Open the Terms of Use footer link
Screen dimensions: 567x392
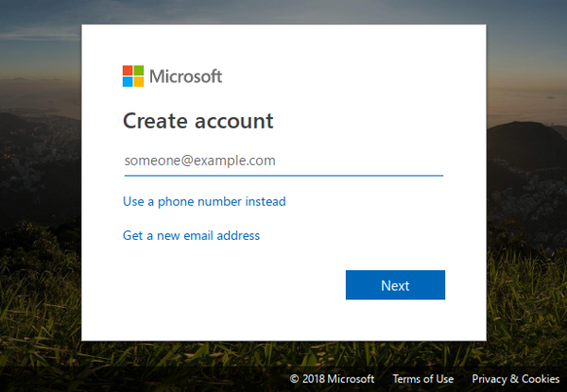click(x=423, y=379)
